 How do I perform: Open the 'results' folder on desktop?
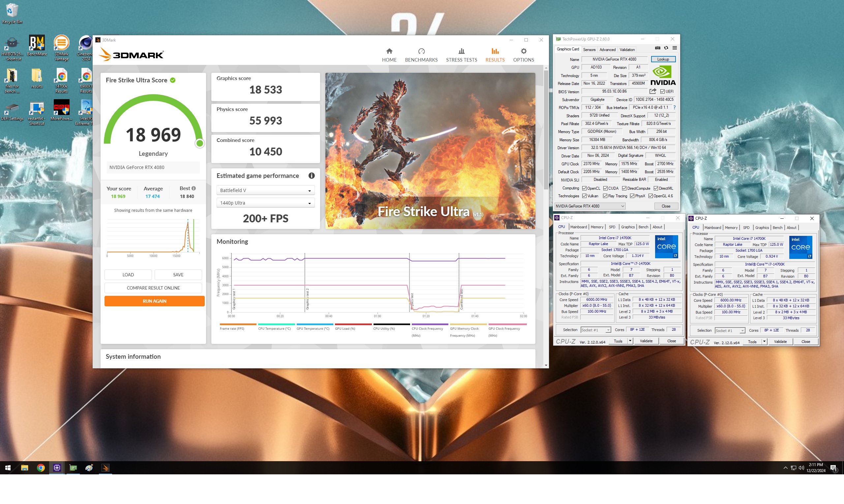[x=37, y=78]
